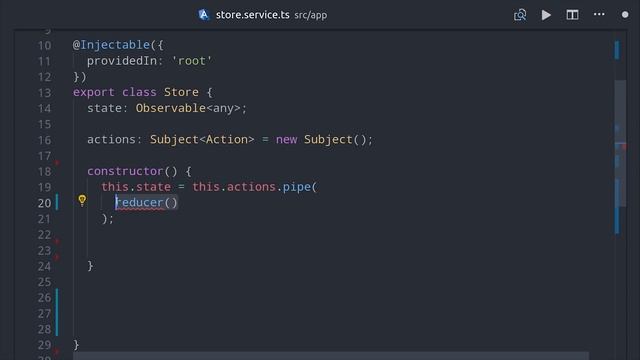Click Observable<any> type on line 14
Screen dimensions: 640x360
(x=188, y=108)
